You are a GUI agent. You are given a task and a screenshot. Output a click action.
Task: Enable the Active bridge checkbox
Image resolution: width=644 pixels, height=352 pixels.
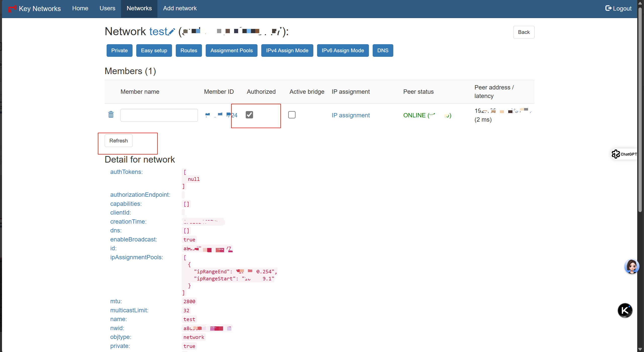tap(292, 115)
